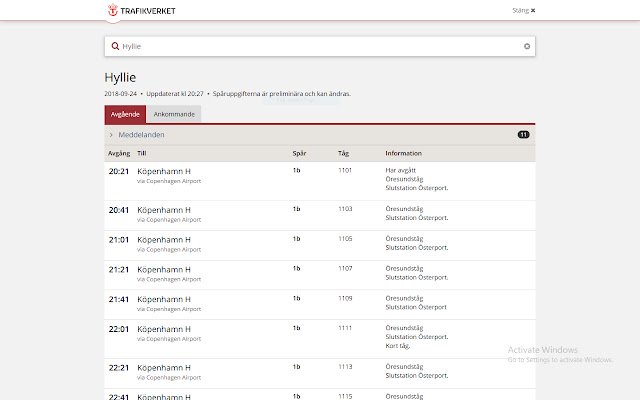
Task: Select the 21:01 departure time
Action: tap(119, 240)
